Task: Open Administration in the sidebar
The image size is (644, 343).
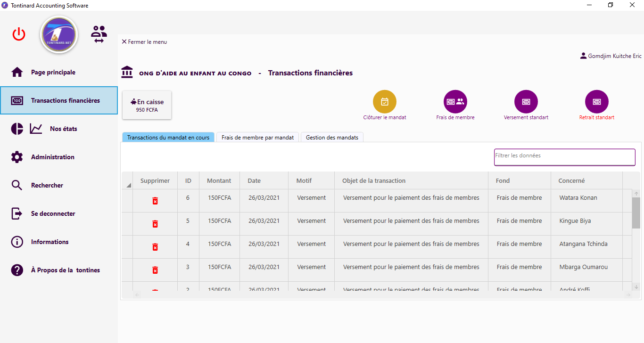Action: 52,157
